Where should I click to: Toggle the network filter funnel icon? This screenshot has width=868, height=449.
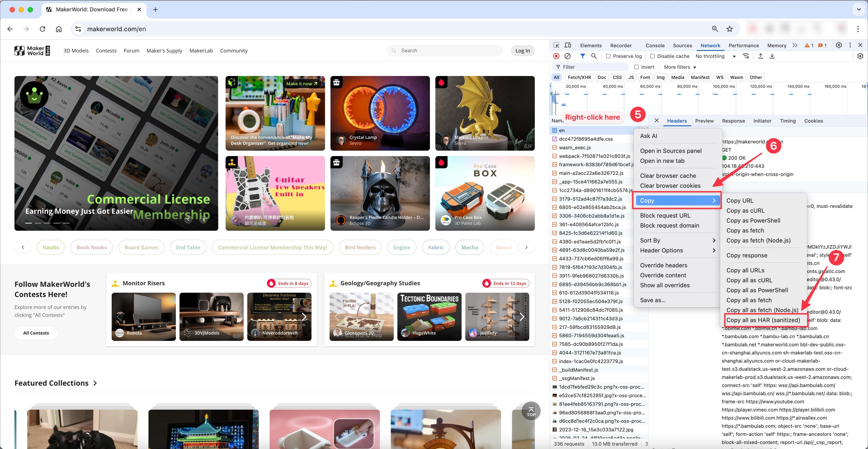(583, 56)
